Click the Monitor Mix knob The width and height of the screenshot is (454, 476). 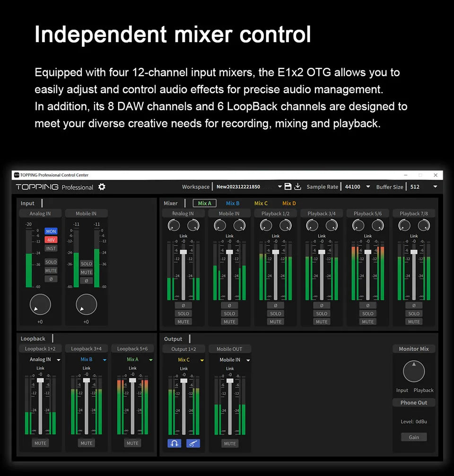point(414,371)
